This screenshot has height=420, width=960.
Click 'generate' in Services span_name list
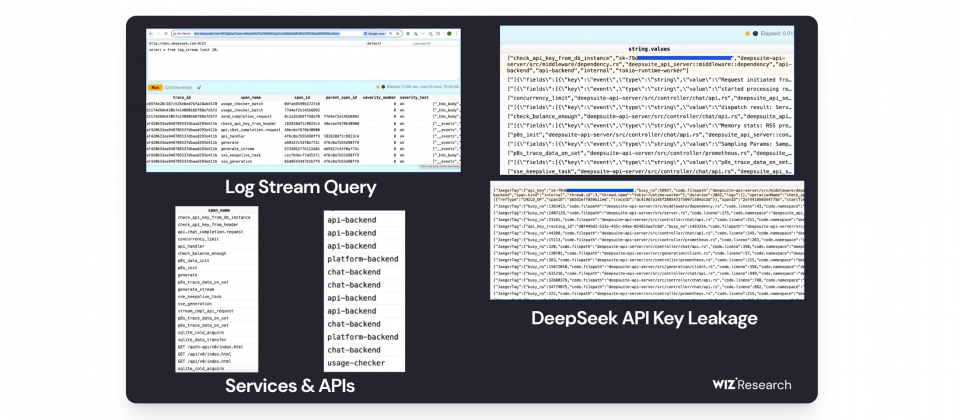pyautogui.click(x=187, y=275)
